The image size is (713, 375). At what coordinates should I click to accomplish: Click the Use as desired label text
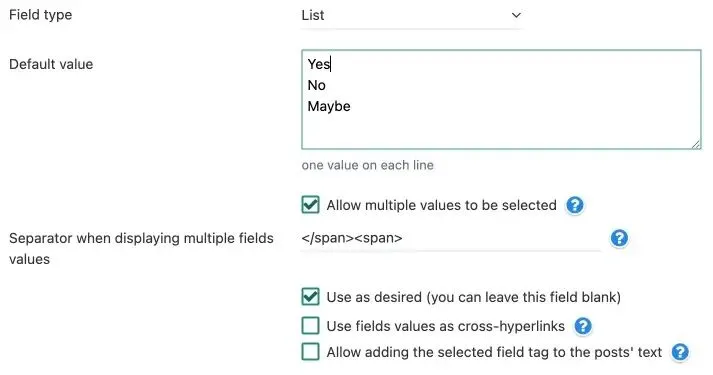pyautogui.click(x=473, y=297)
